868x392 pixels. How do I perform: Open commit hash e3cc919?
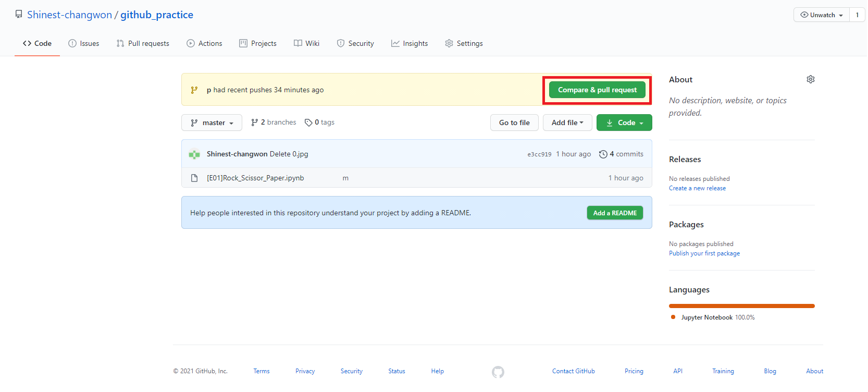[x=539, y=154]
